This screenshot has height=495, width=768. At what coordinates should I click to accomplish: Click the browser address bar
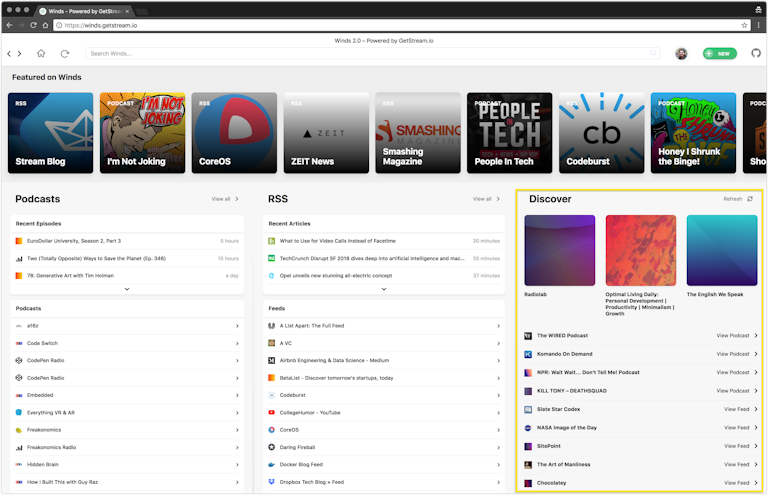402,25
